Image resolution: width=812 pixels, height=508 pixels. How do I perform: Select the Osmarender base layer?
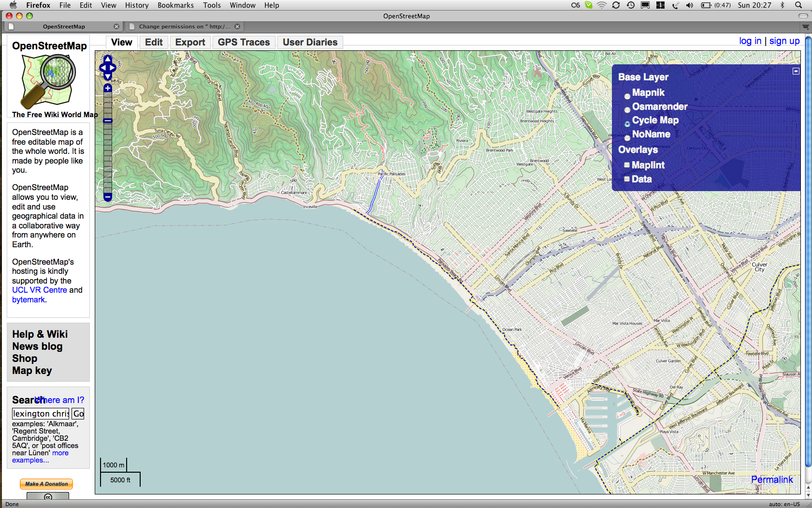tap(627, 110)
